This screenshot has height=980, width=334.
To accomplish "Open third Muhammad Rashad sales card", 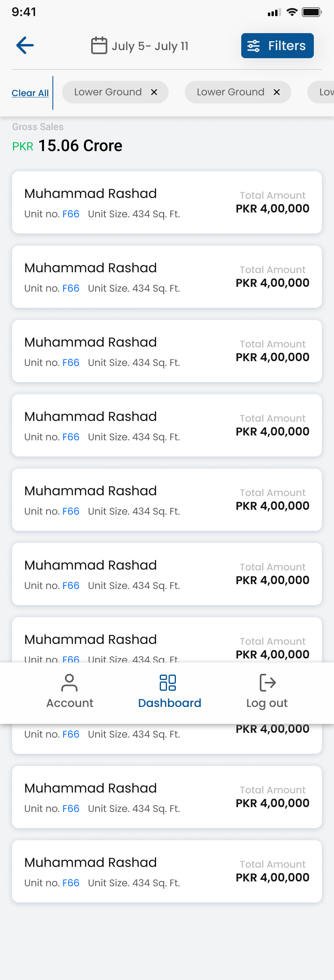I will tap(167, 351).
